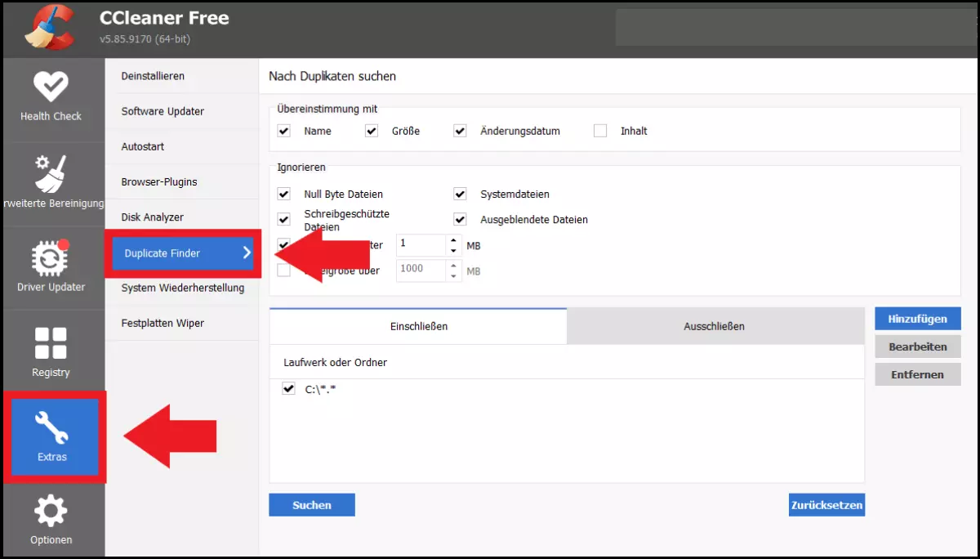Open Driver Updater gear icon

(x=51, y=257)
